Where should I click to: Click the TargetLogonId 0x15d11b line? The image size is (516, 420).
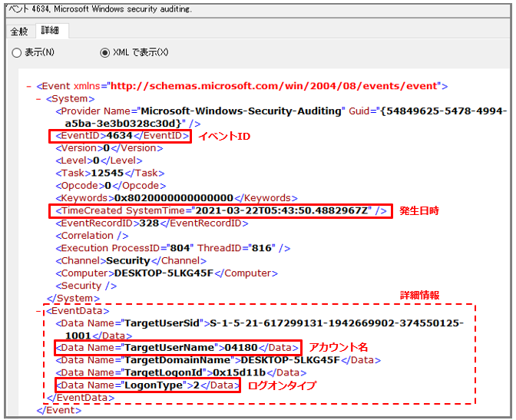click(181, 373)
